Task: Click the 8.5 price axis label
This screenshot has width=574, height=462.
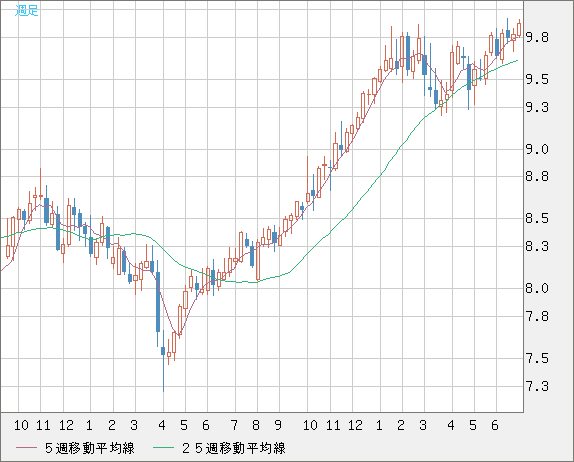Action: click(x=537, y=219)
